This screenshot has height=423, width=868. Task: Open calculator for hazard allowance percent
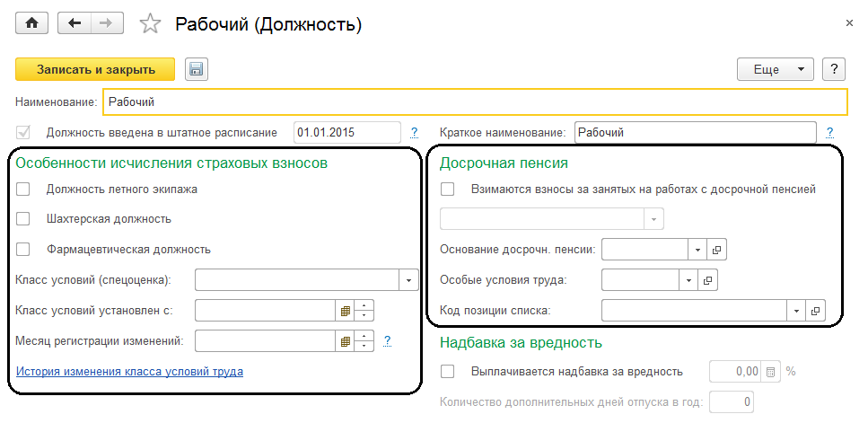click(771, 371)
